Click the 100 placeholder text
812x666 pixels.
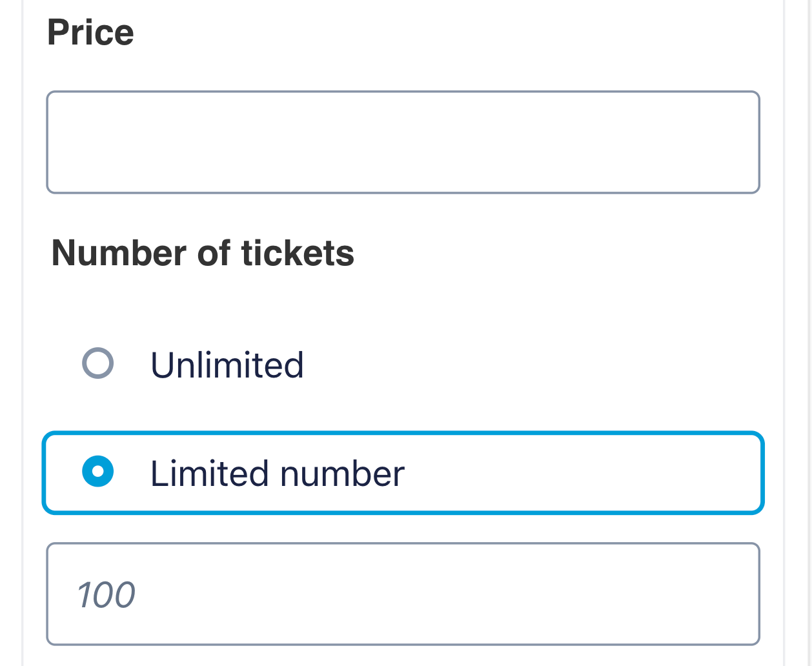click(x=107, y=594)
